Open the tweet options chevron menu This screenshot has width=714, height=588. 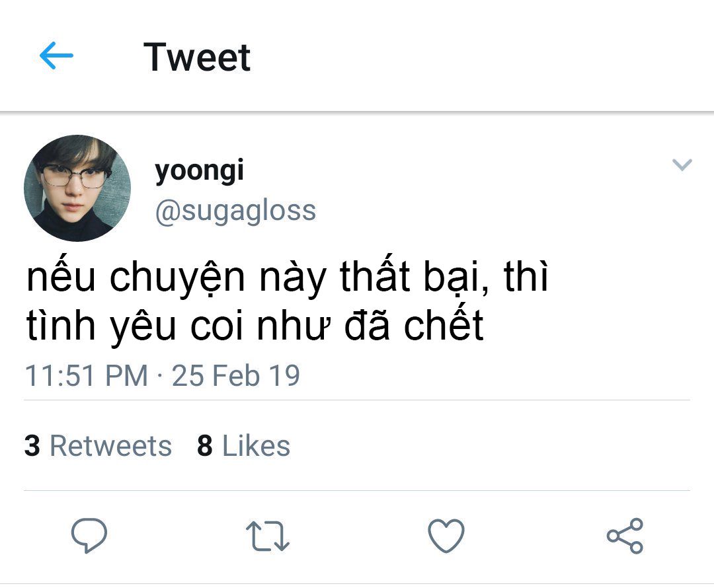click(x=682, y=165)
